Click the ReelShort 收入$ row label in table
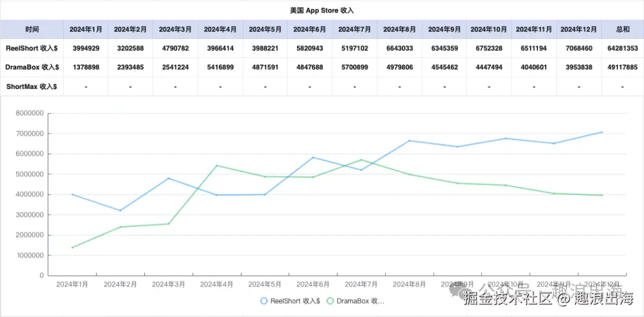The height and width of the screenshot is (317, 644). tap(32, 48)
